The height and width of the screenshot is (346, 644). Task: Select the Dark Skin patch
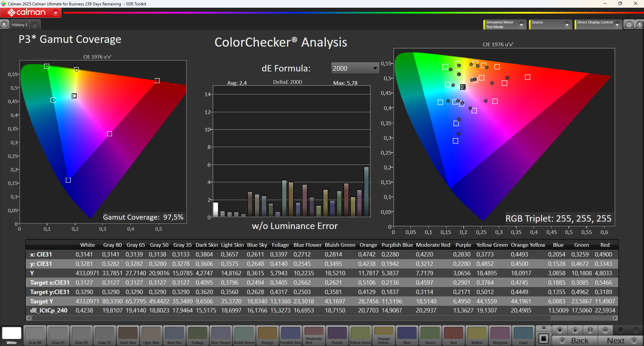tap(128, 335)
